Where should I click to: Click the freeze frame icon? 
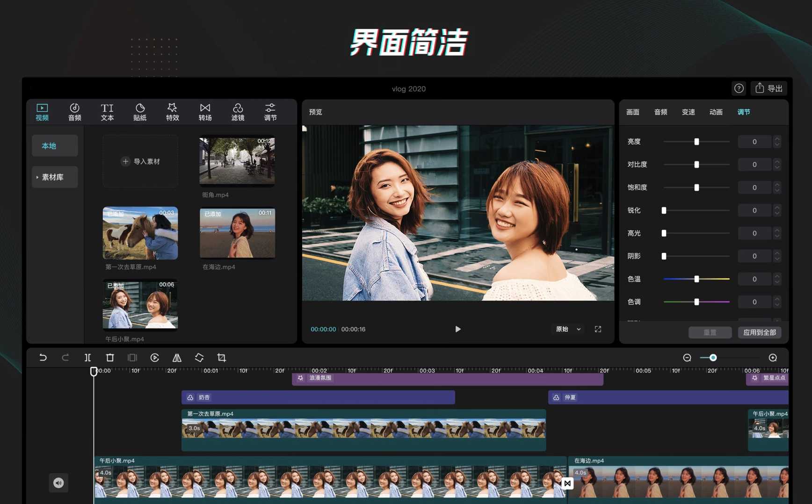pos(132,358)
